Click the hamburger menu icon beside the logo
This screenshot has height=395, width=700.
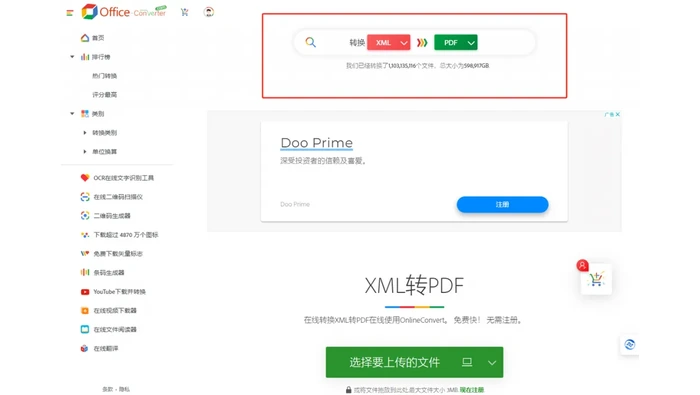tap(70, 13)
